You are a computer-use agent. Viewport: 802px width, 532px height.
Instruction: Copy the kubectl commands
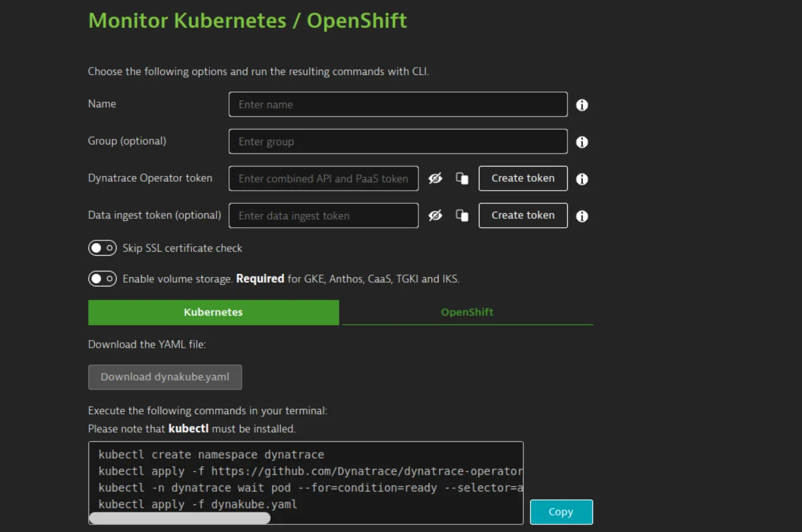(x=561, y=512)
